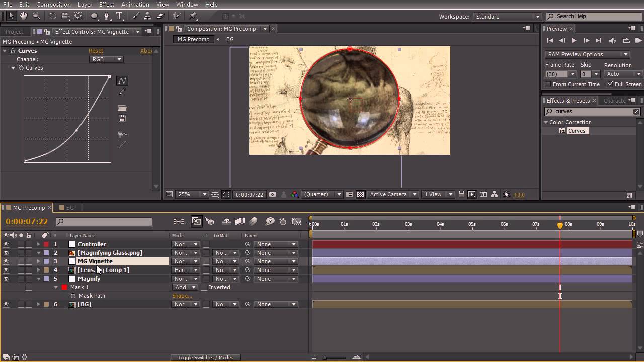Open Mask Path Shape... link
Image resolution: width=644 pixels, height=362 pixels.
click(x=182, y=296)
